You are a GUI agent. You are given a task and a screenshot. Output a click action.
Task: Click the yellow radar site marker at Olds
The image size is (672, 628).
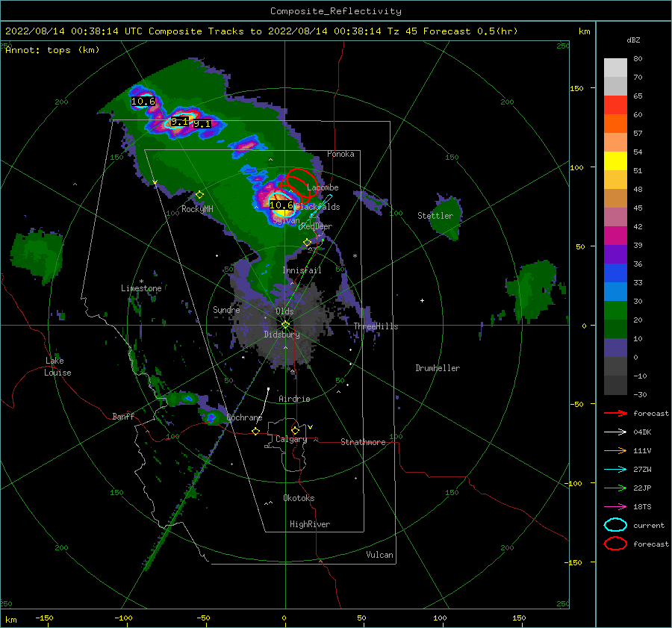[285, 325]
